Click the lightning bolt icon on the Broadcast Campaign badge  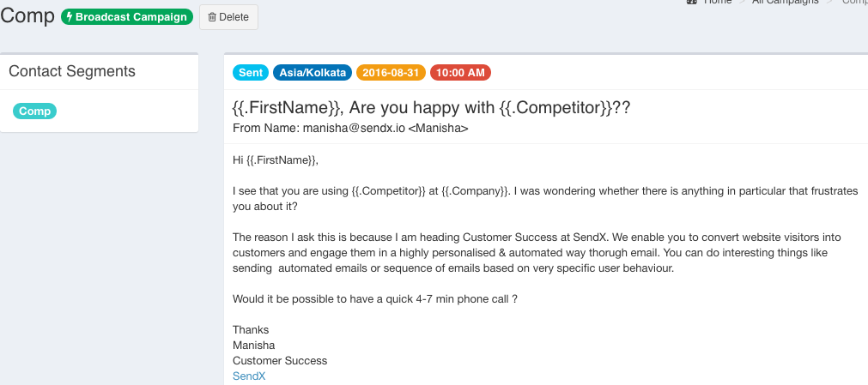click(70, 16)
